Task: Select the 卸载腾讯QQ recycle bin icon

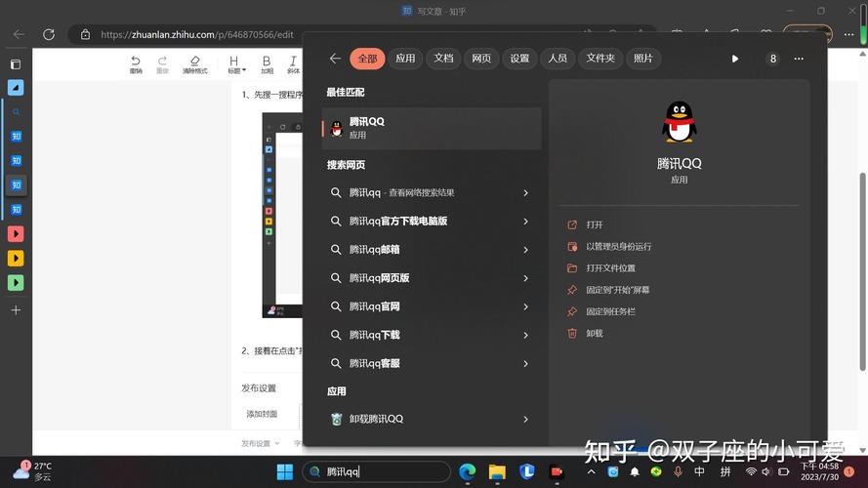Action: [336, 419]
